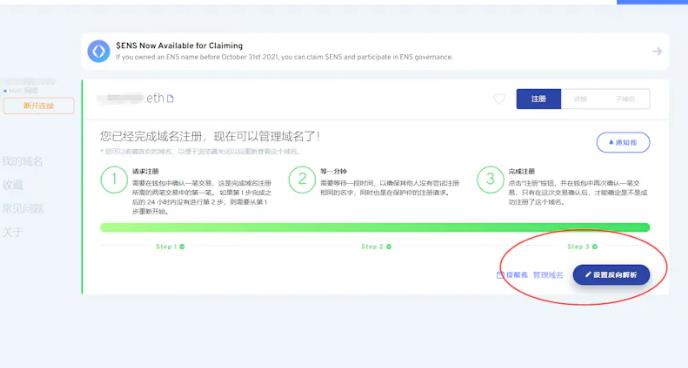The image size is (688, 368).
Task: Open the 子域名 (Subdomains) tab
Action: (x=626, y=99)
